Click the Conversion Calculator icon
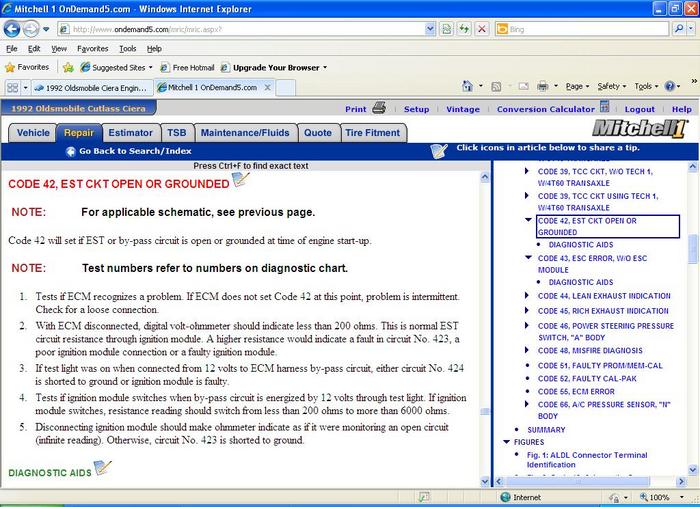Viewport: 700px width, 507px height. pos(604,107)
